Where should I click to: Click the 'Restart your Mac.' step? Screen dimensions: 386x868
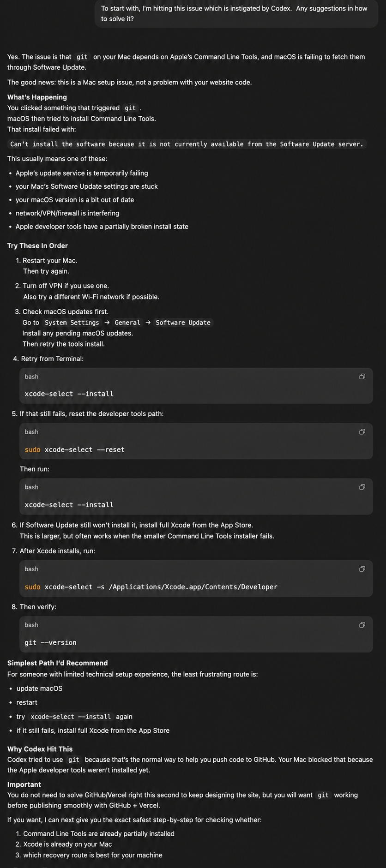click(x=50, y=261)
